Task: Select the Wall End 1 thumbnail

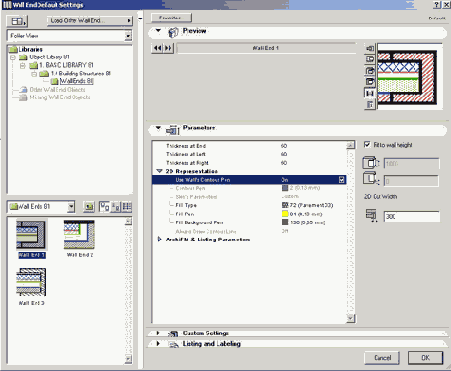Action: click(32, 235)
